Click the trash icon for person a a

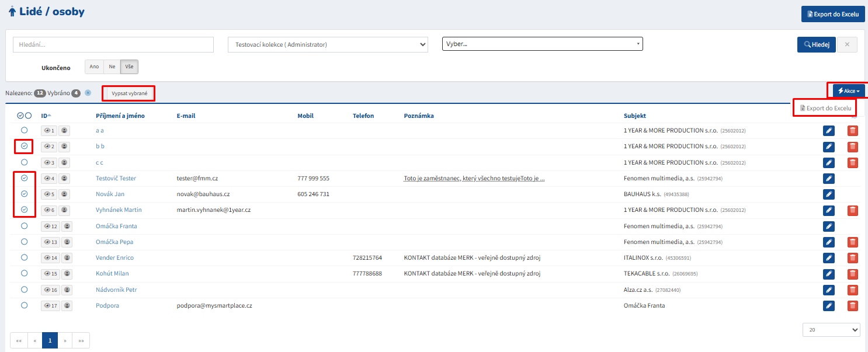(853, 131)
